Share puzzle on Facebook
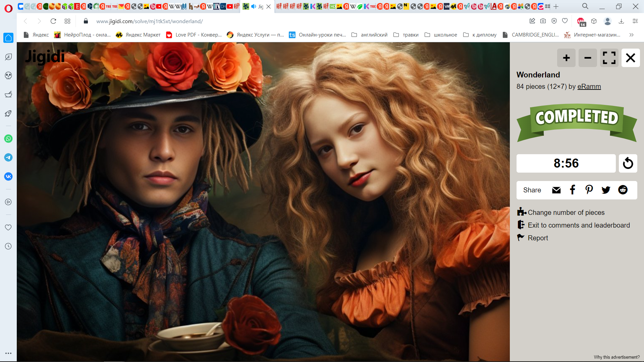 pyautogui.click(x=573, y=190)
